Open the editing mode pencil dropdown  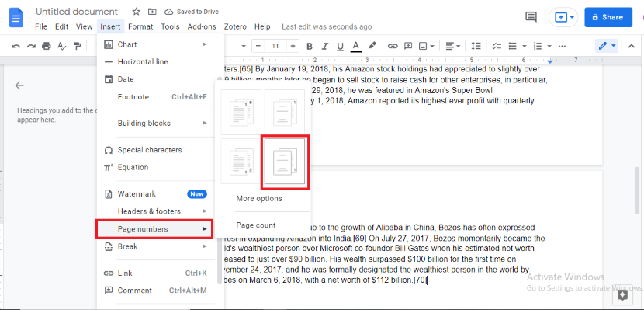[x=607, y=46]
